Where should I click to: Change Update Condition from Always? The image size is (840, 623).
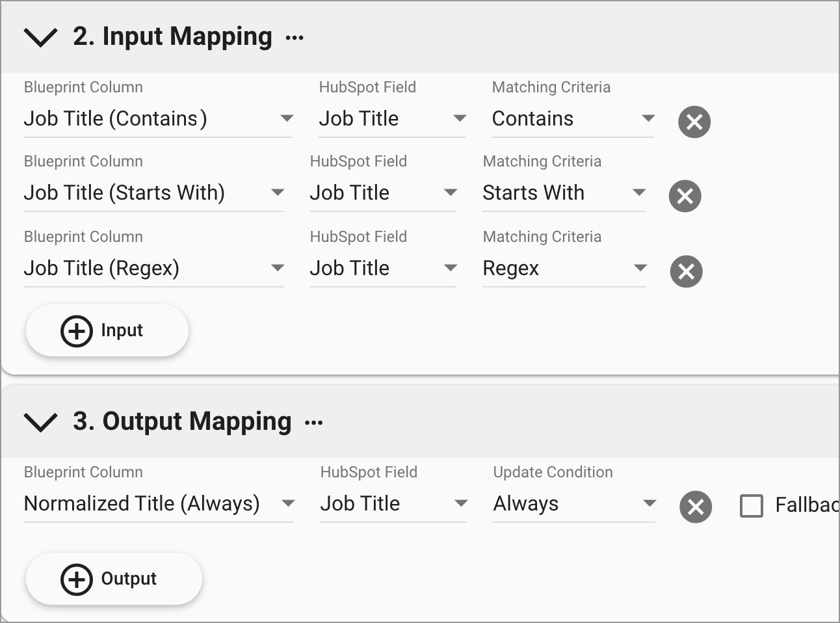point(574,504)
